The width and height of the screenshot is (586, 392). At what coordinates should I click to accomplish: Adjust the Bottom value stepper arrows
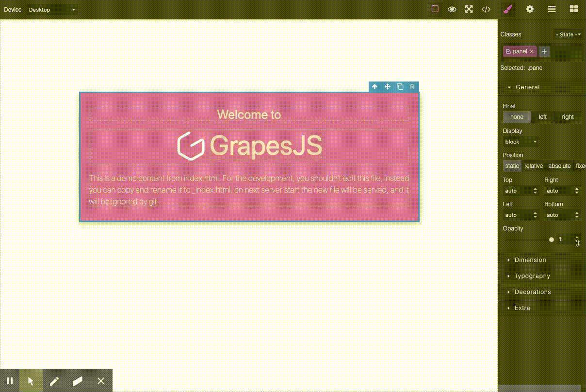[577, 215]
